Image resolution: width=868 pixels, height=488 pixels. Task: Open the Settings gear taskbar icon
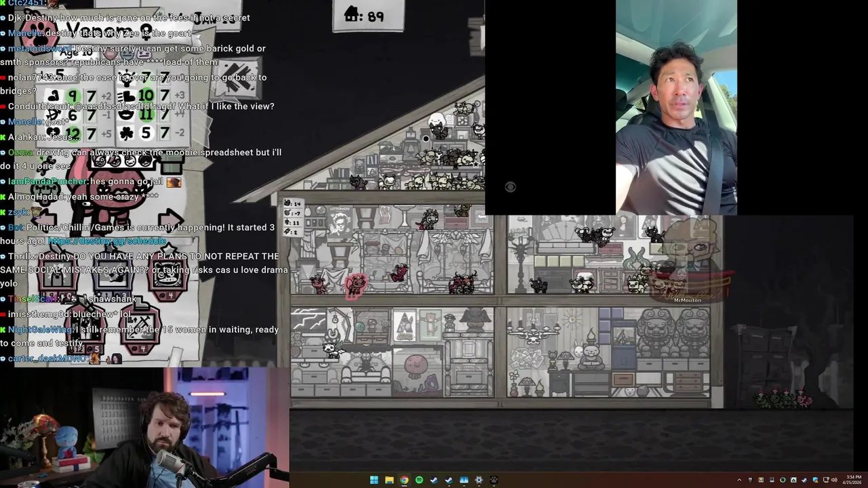[x=479, y=480]
